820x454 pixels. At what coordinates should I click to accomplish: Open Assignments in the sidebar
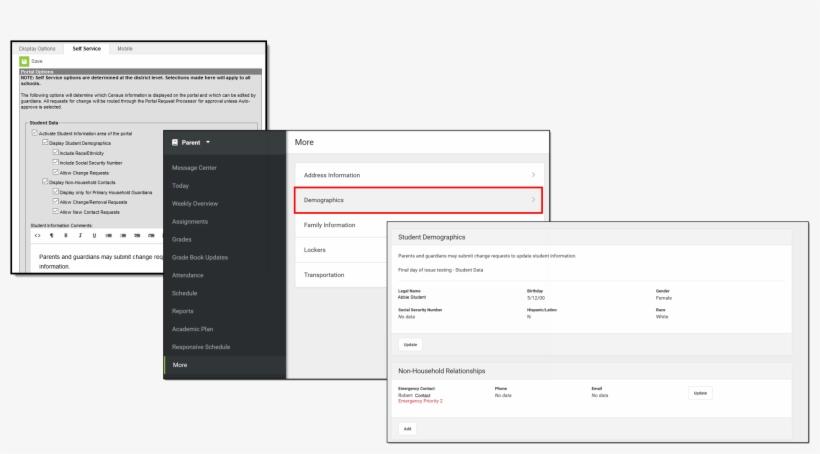click(x=190, y=222)
